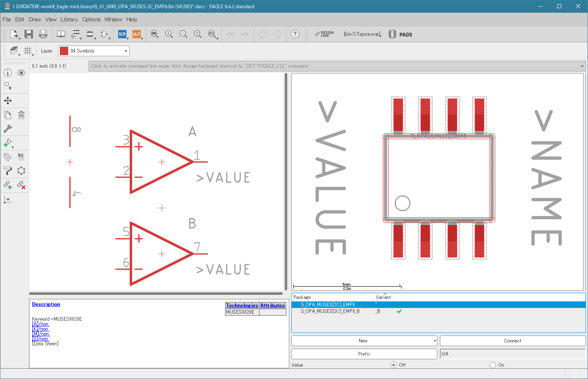Click the Info tool icon

[x=8, y=73]
